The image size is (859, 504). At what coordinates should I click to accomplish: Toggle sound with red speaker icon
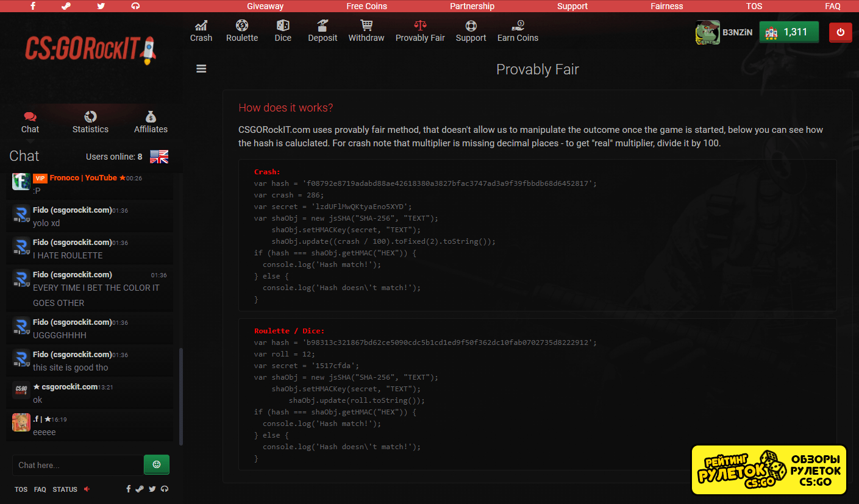coord(87,489)
